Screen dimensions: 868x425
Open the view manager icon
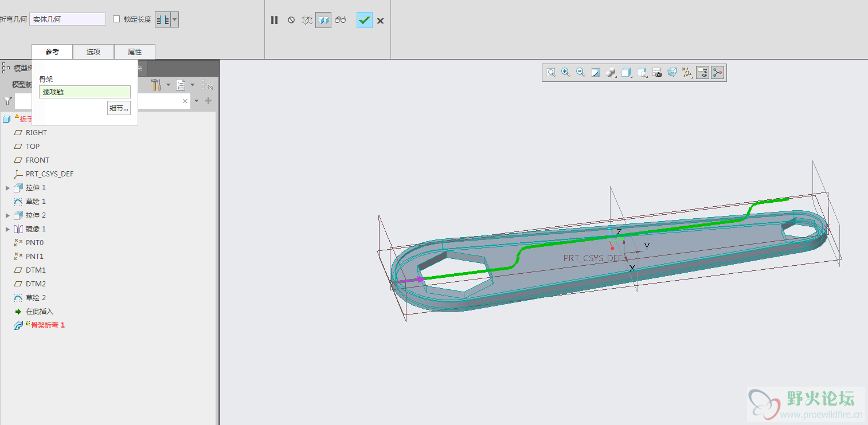point(642,73)
